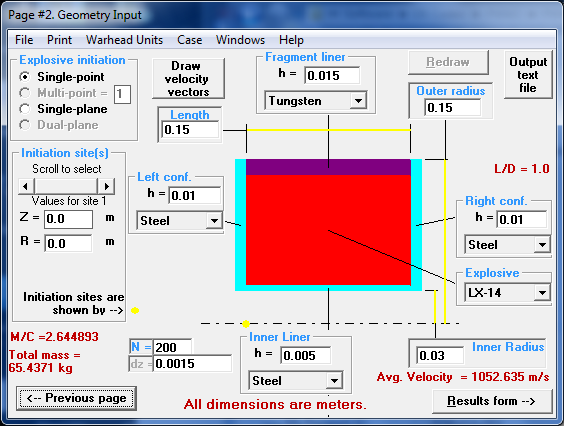The height and width of the screenshot is (426, 564).
Task: Click the Redraw button
Action: 448,62
